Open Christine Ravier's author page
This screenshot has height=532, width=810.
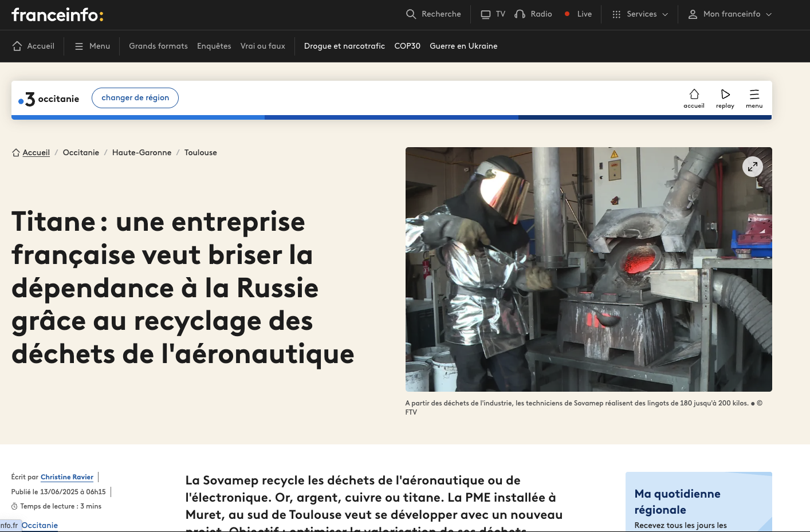click(66, 477)
